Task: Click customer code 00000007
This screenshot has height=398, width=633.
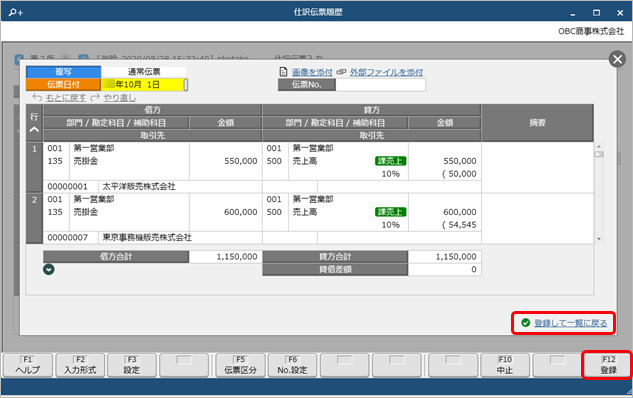Action: (x=67, y=237)
